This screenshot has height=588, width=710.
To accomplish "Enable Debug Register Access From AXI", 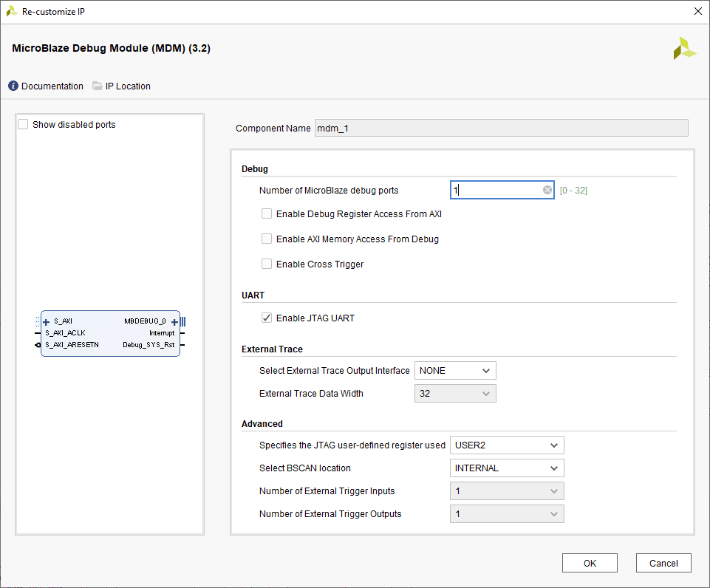I will pos(267,214).
